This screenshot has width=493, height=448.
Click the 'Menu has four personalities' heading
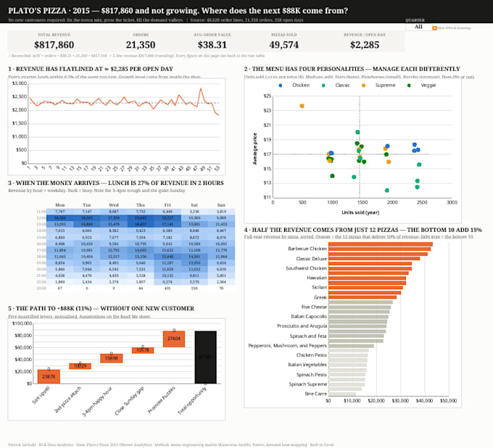[x=352, y=69]
